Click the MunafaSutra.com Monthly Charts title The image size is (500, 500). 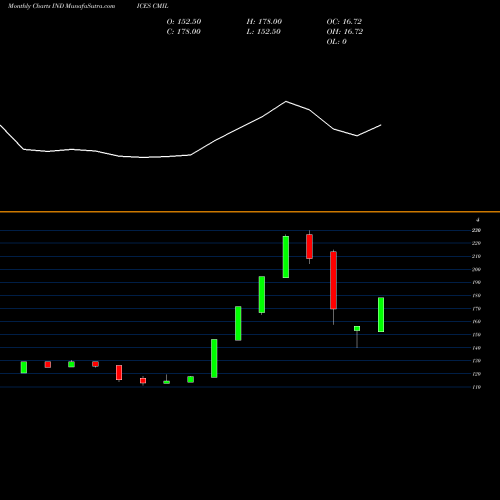point(61,6)
